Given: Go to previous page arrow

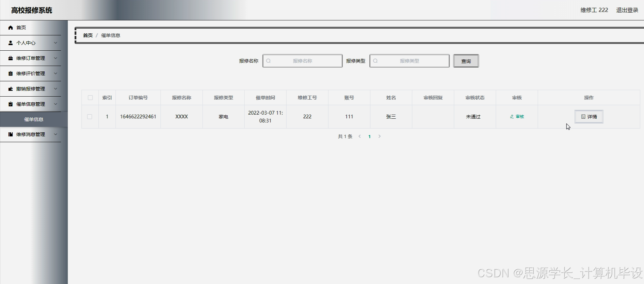Looking at the screenshot, I should tap(359, 136).
